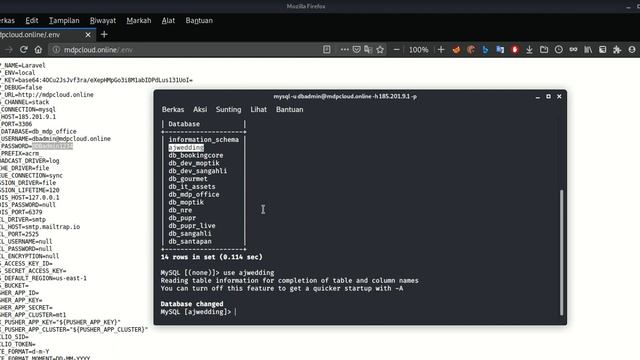The width and height of the screenshot is (640, 360).
Task: Click db_it_assets in database list
Action: [x=192, y=187]
